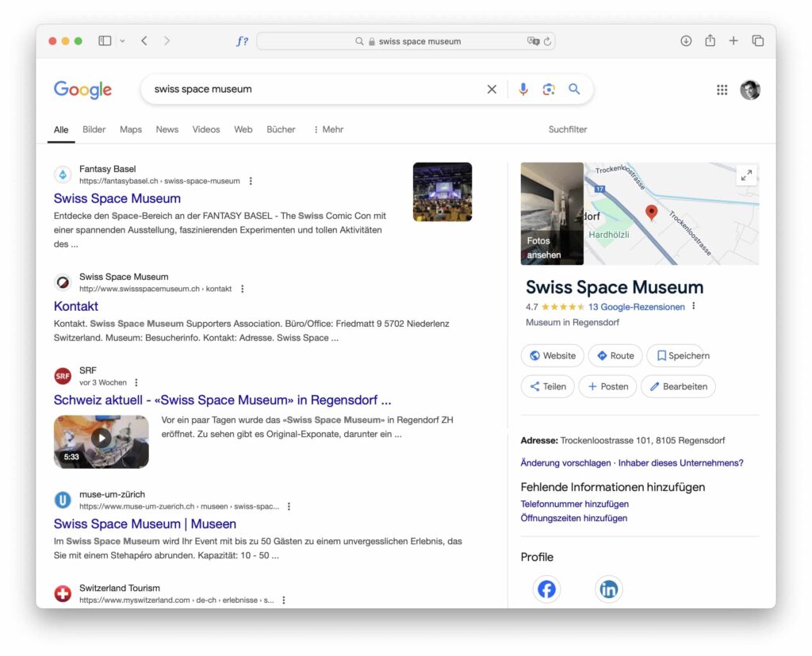Click Safari's share icon in toolbar
Screen dimensions: 812x656
pos(710,40)
